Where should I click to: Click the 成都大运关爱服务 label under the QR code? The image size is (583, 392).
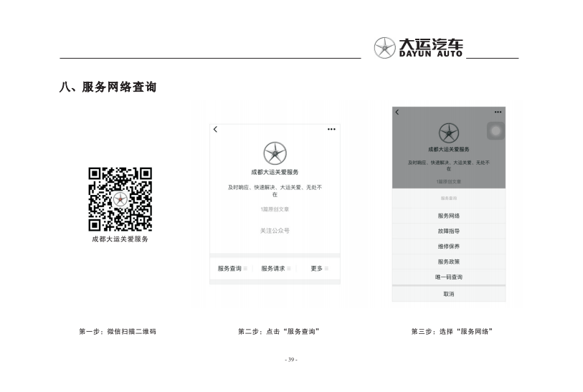[x=120, y=239]
